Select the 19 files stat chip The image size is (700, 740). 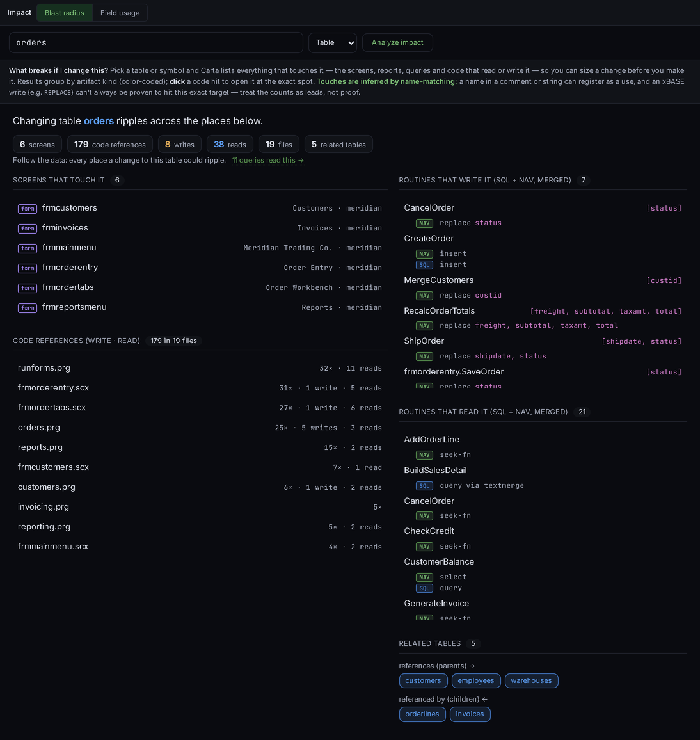click(279, 145)
